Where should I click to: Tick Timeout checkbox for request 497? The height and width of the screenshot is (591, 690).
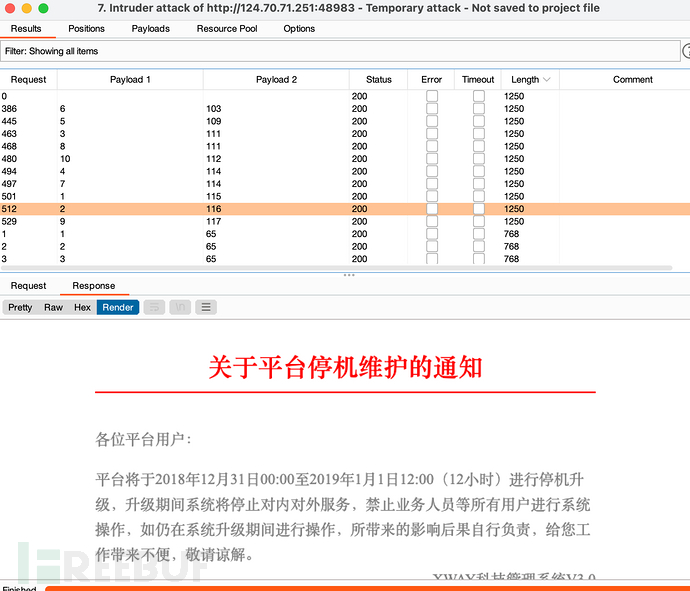click(x=479, y=184)
